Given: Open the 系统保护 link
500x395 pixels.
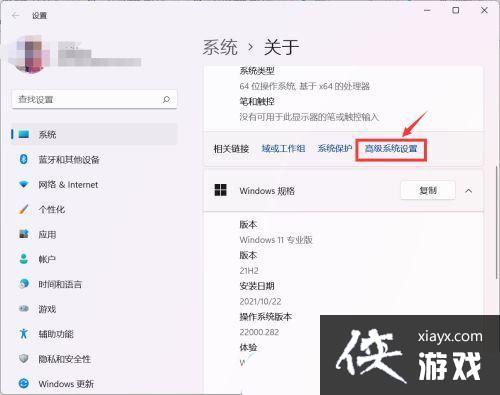Looking at the screenshot, I should [x=334, y=148].
